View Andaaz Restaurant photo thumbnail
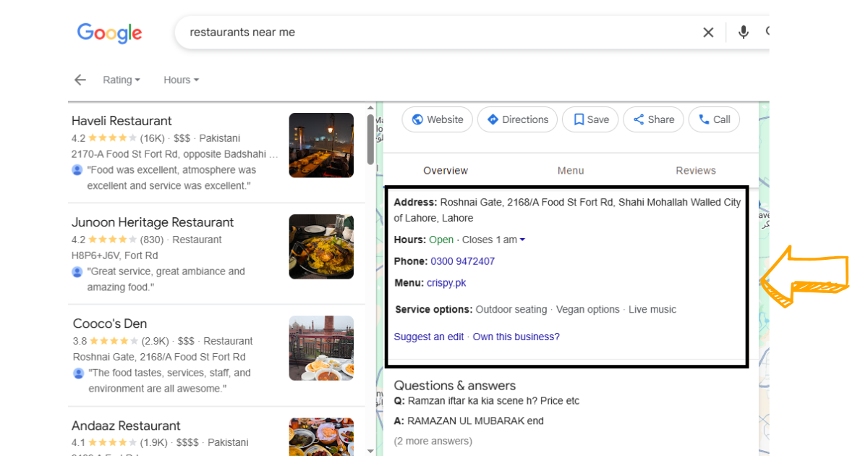Image resolution: width=868 pixels, height=456 pixels. coord(321,436)
